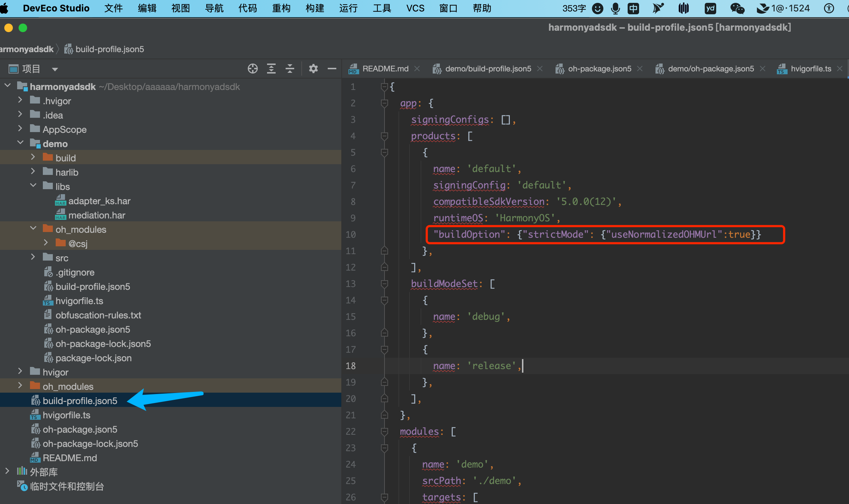The height and width of the screenshot is (504, 849).
Task: Click the expand all icon in project panel
Action: 271,69
